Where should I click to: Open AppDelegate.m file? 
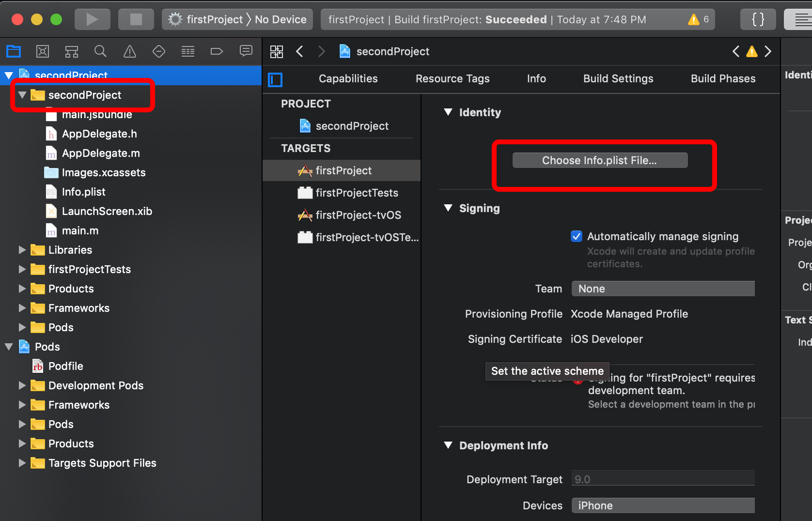pyautogui.click(x=101, y=153)
